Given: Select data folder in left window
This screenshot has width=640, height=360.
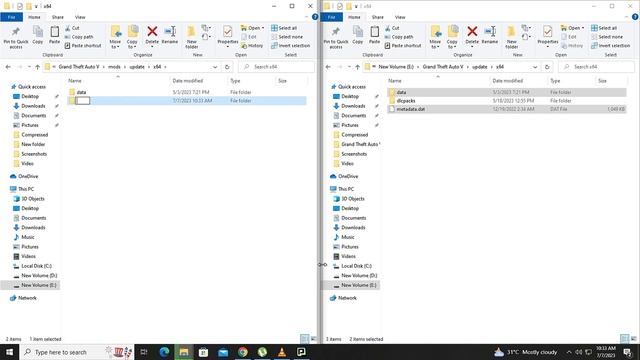Looking at the screenshot, I should [x=187, y=92].
